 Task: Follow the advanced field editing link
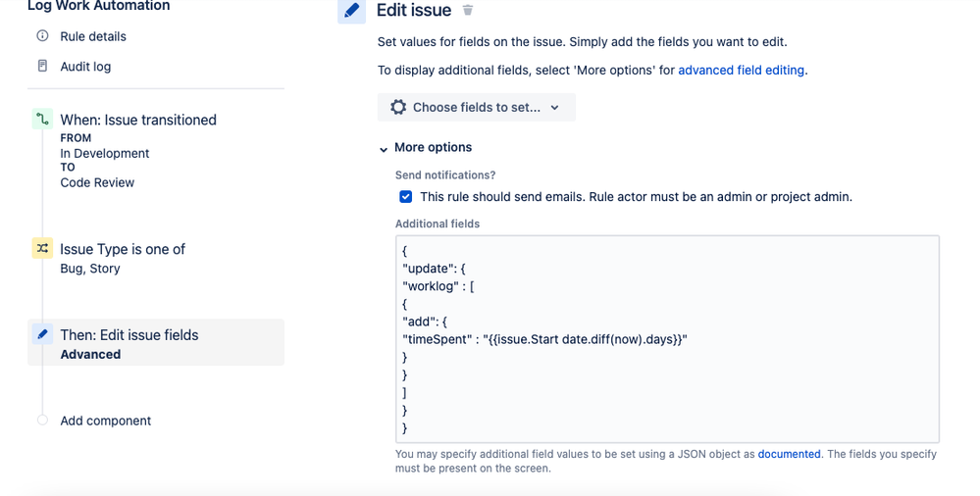[x=741, y=71]
